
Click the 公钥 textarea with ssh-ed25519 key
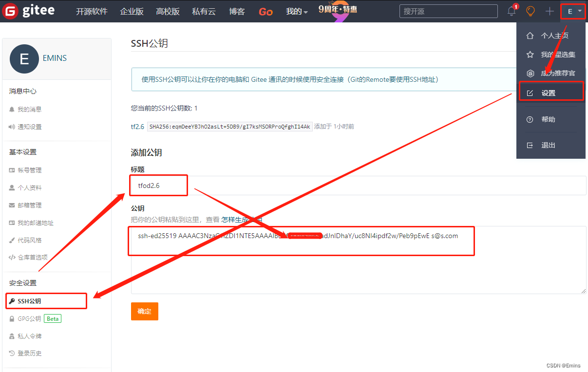pos(359,260)
